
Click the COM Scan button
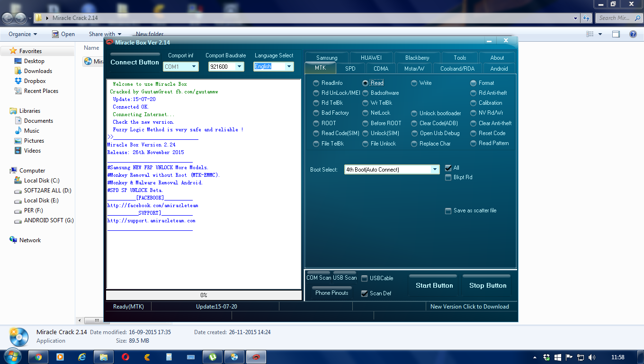pyautogui.click(x=319, y=278)
